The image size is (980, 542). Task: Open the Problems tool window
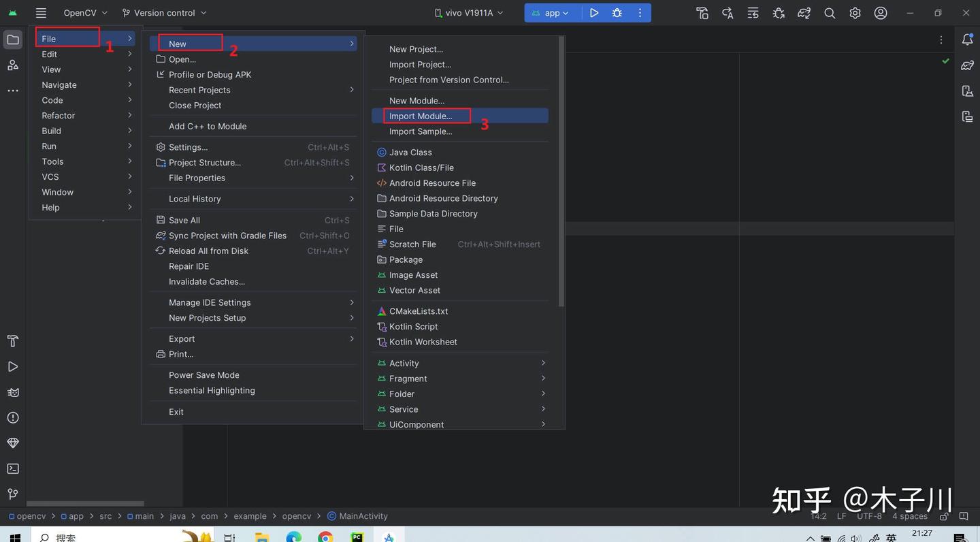12,417
